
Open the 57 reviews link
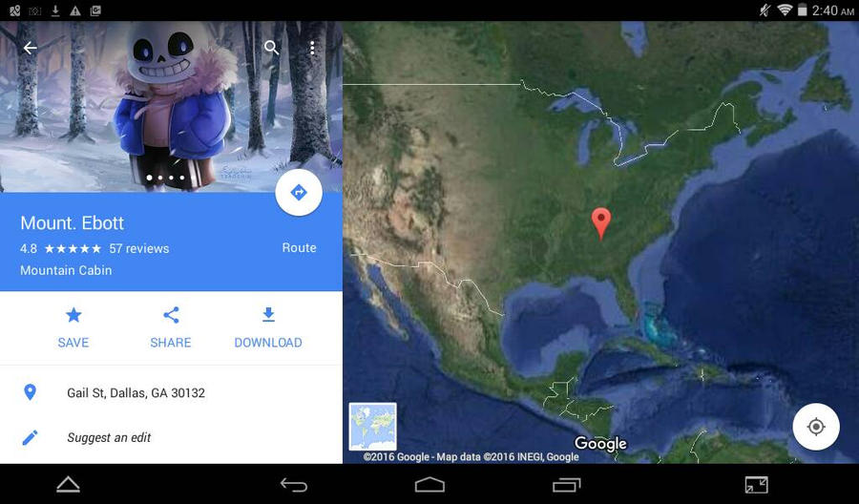(x=139, y=249)
